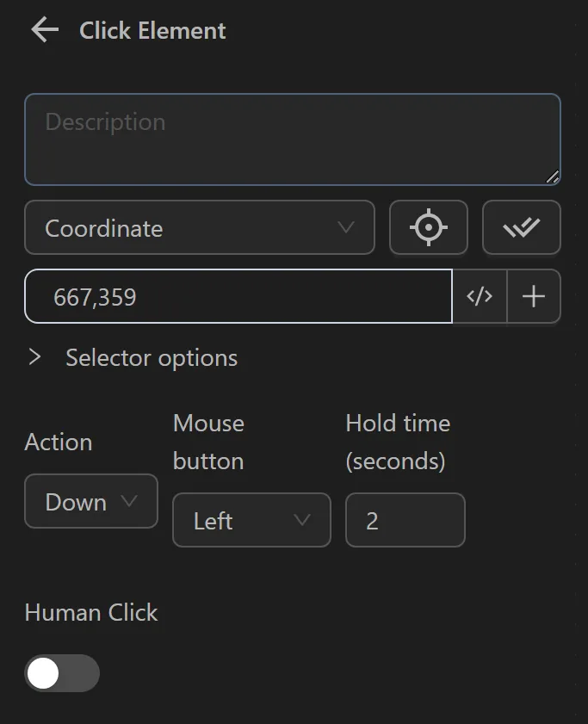Image resolution: width=588 pixels, height=724 pixels.
Task: Click the double-checkmark select-elements icon
Action: [522, 227]
